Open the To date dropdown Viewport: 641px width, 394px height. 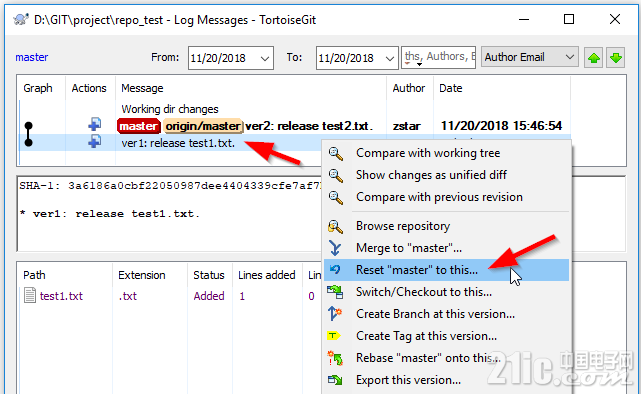(390, 58)
